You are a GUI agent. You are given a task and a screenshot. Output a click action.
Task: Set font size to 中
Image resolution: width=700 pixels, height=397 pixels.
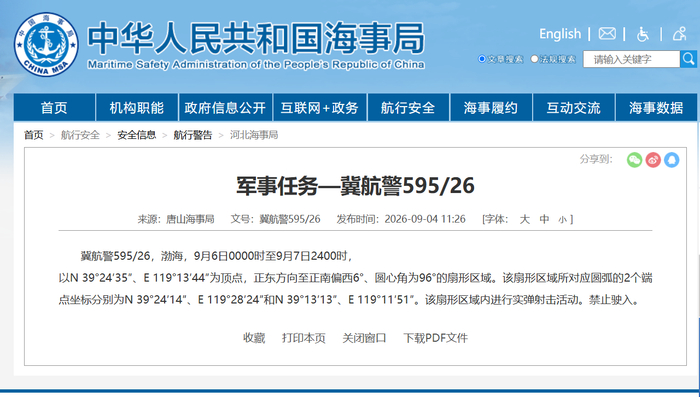pyautogui.click(x=544, y=219)
